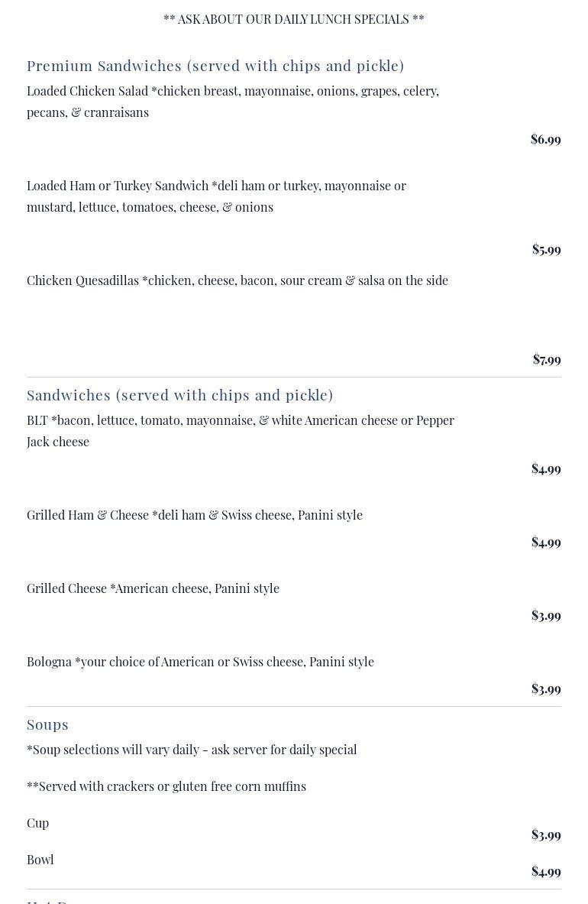
Task: Click the Grilled Cheese menu item
Action: (153, 588)
